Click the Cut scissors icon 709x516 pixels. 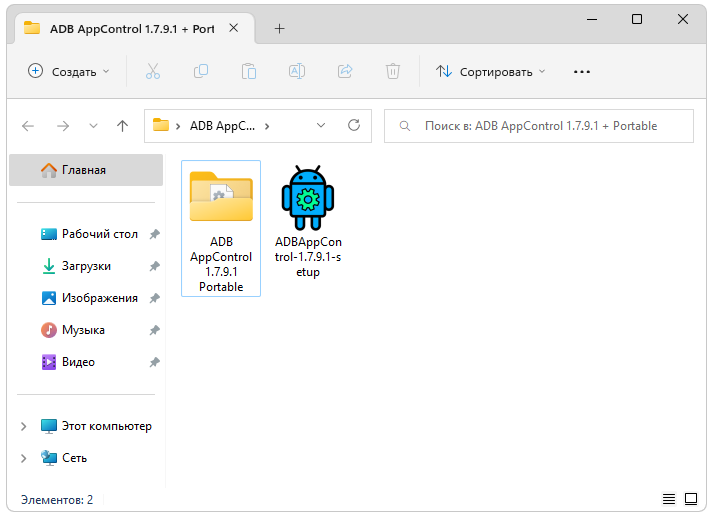(x=153, y=71)
